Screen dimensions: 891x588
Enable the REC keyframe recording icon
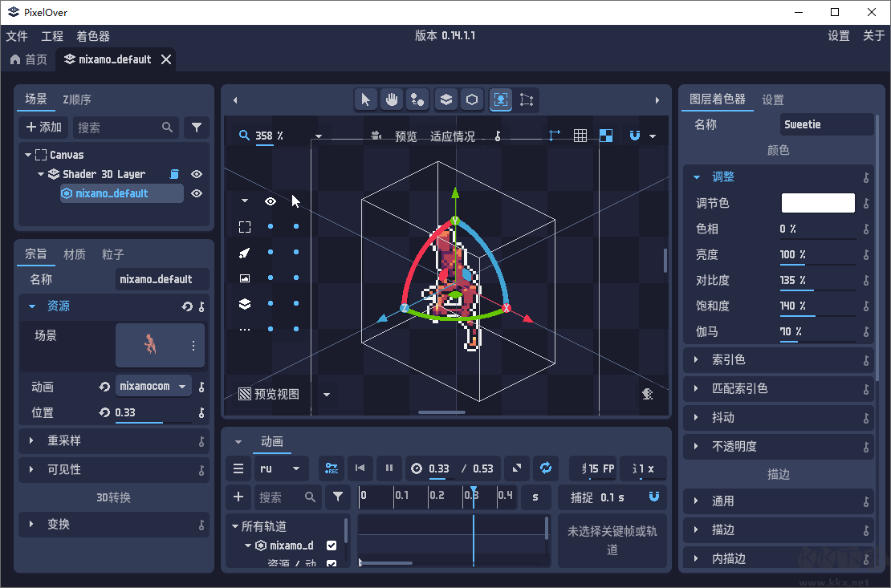332,468
